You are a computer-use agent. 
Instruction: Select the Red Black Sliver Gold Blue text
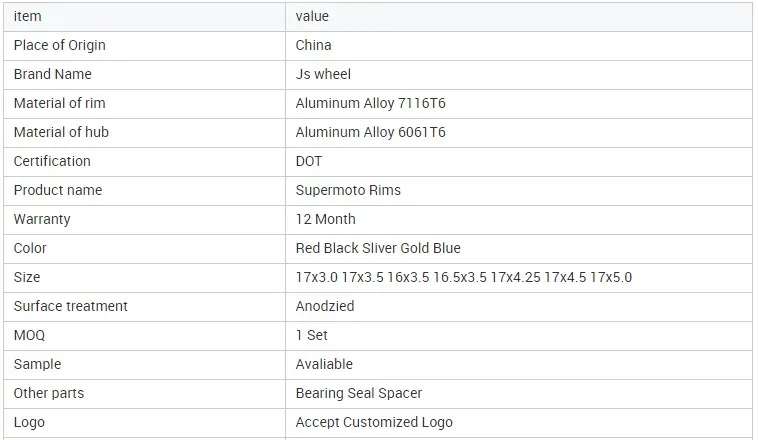point(378,249)
